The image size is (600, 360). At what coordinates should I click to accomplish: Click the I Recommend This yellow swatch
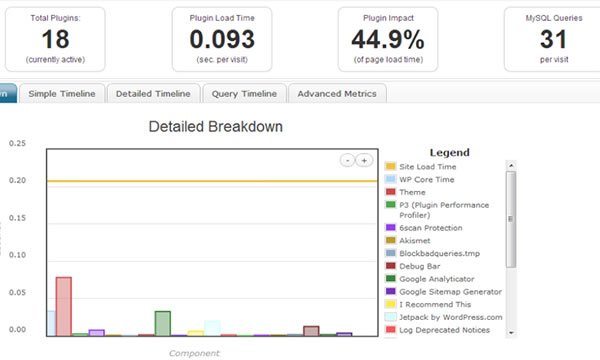[x=390, y=304]
